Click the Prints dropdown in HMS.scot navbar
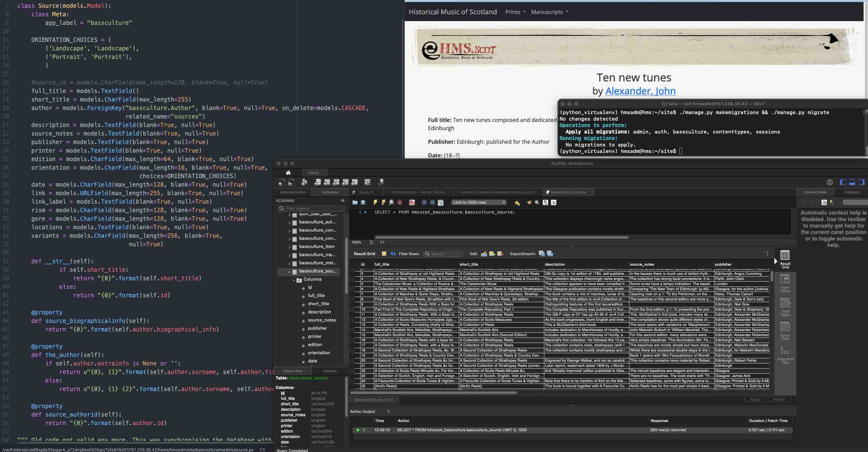Screen dimensions: 868x452 513,12
